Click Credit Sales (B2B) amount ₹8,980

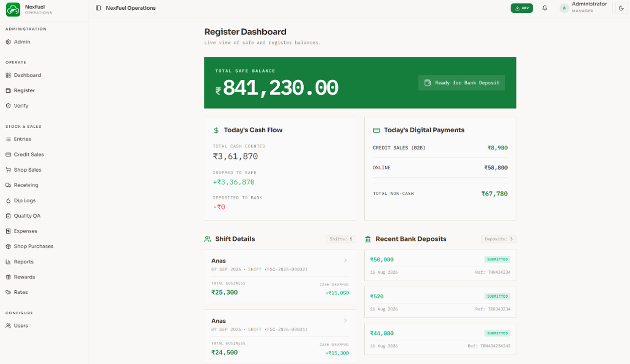497,148
